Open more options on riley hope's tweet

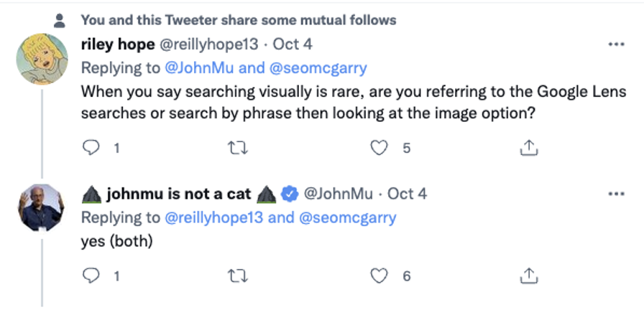[x=616, y=44]
